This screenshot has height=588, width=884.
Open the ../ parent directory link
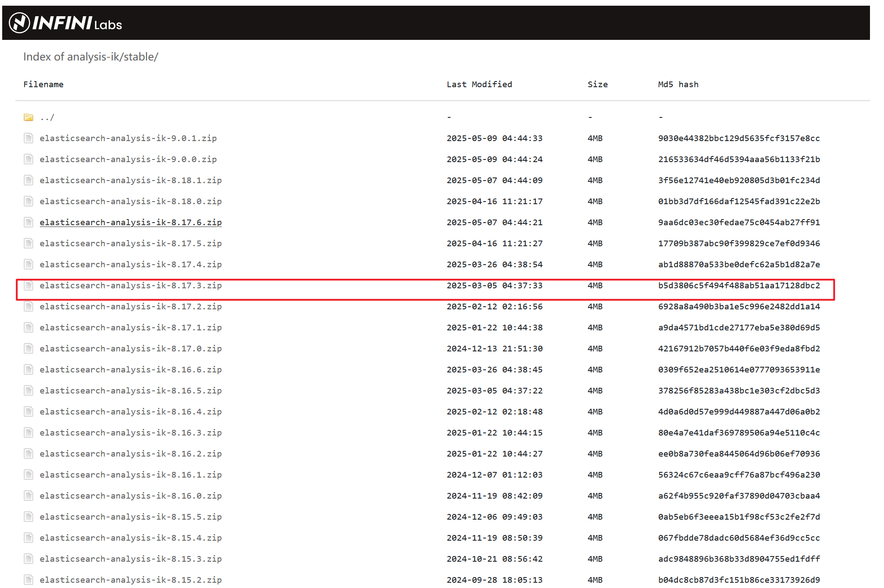point(47,117)
